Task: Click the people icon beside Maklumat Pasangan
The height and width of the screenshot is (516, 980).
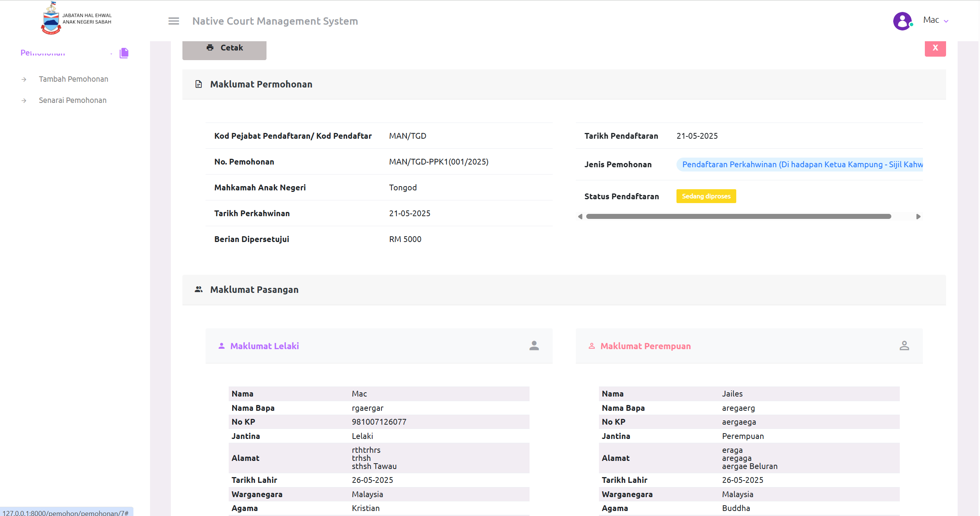Action: (199, 289)
